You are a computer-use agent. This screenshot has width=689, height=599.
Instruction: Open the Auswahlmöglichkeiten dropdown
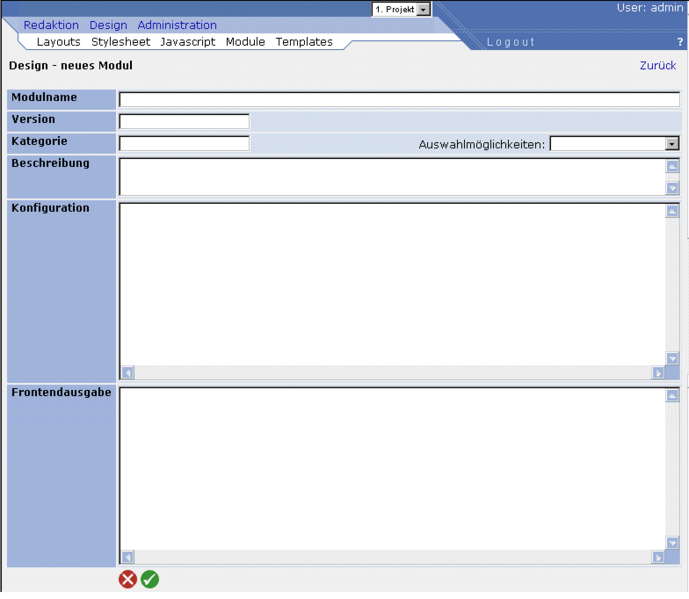[x=614, y=144]
